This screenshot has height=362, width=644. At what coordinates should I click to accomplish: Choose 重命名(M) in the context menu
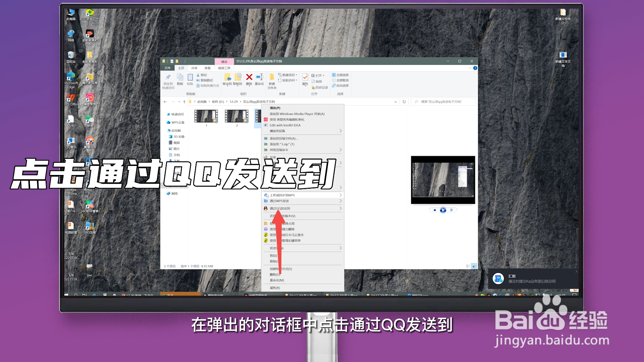[303, 280]
